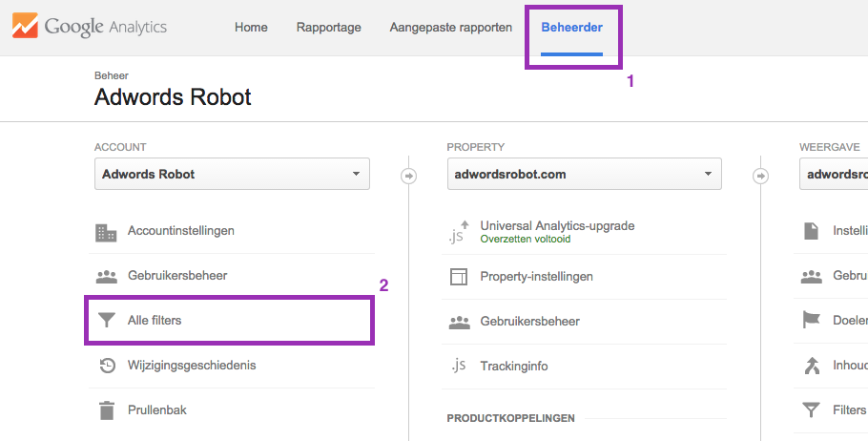Click the Accountinstellingen building icon
868x441 pixels.
pos(106,232)
